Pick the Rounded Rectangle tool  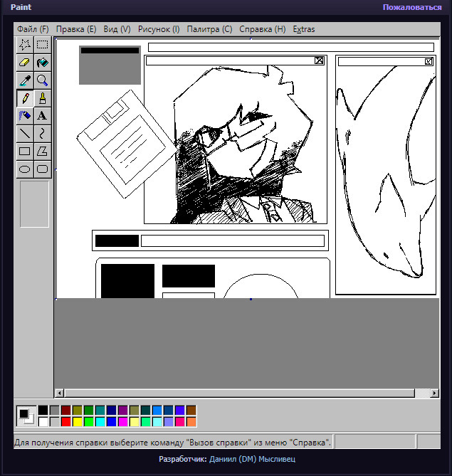pos(42,169)
